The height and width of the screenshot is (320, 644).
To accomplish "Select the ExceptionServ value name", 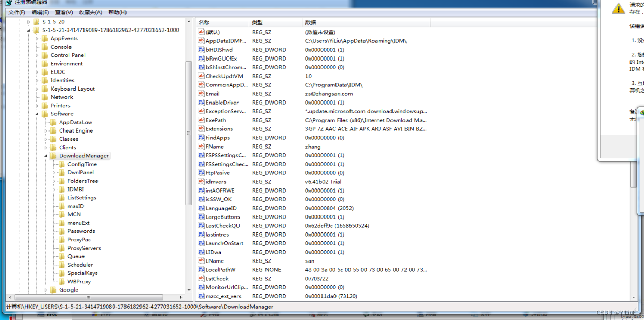I will click(226, 111).
